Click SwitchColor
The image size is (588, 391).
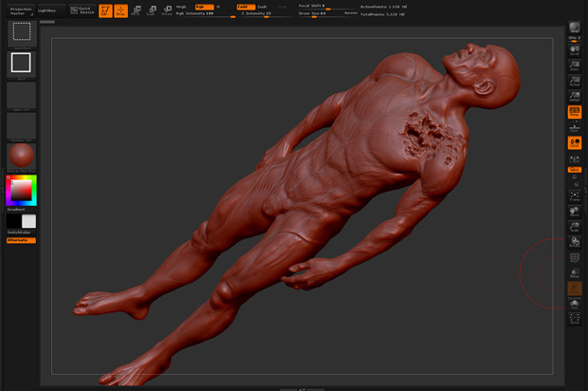click(x=19, y=233)
